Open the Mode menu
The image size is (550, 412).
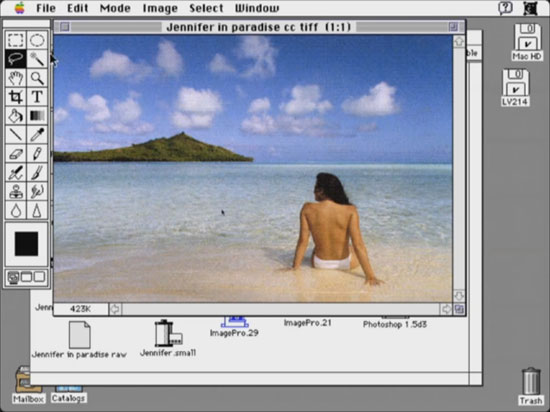click(115, 8)
